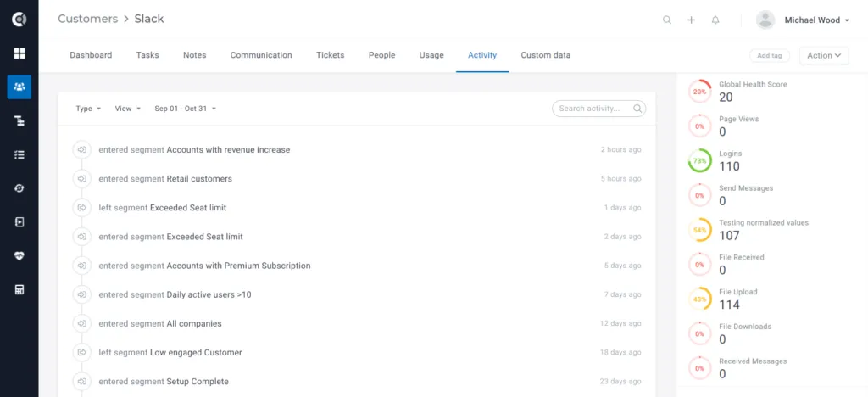Click event icon for Retail customers
Viewport: 868px width, 397px height.
(x=82, y=179)
